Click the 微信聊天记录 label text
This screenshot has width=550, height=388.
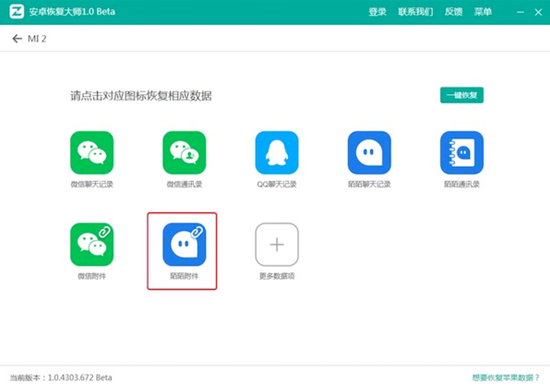92,184
